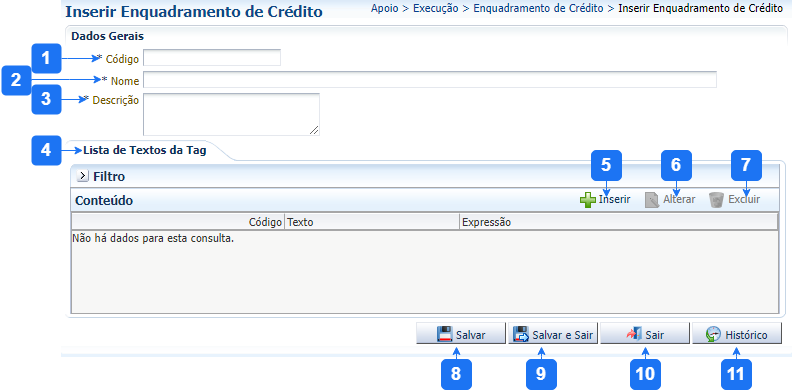
Task: Click the Salvar e Sair button
Action: pyautogui.click(x=553, y=334)
